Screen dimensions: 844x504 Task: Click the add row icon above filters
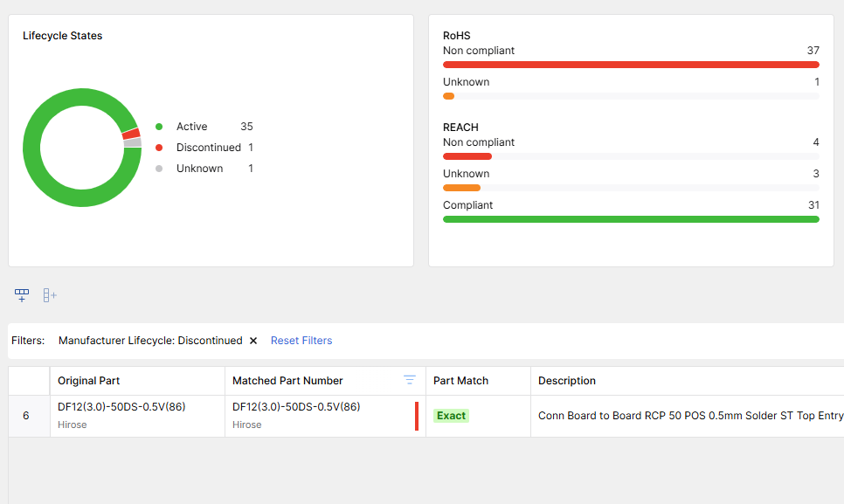tap(22, 295)
